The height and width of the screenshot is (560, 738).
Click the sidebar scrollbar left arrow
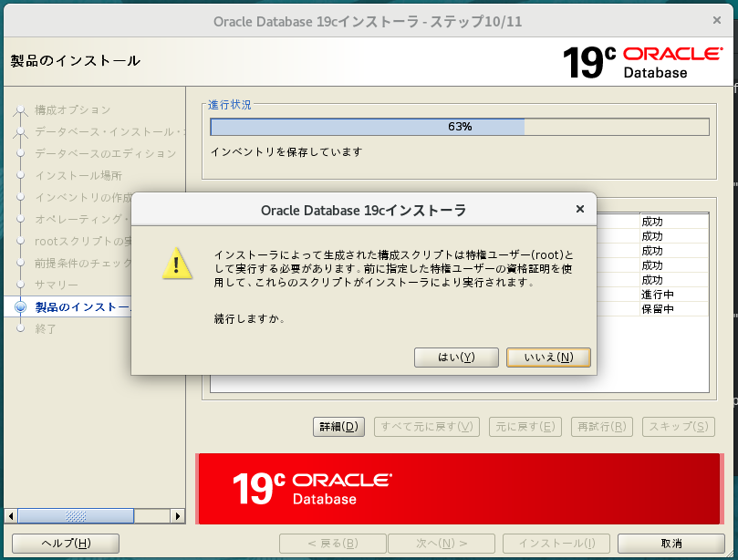click(11, 515)
